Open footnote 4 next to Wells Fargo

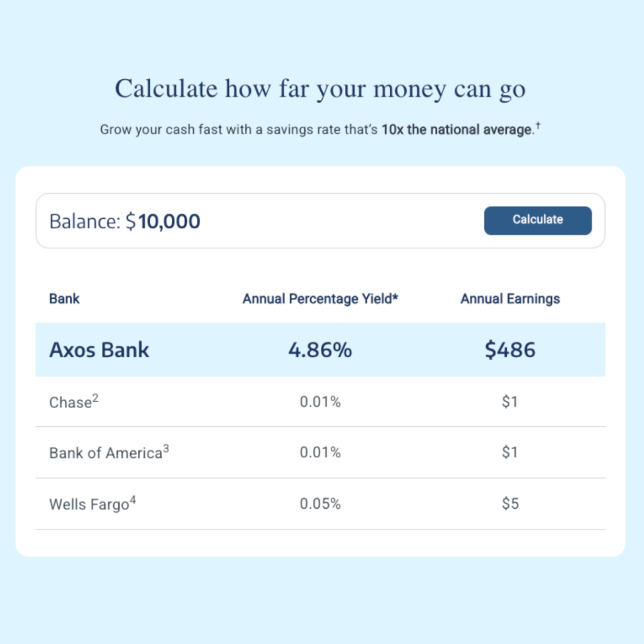coord(133,498)
